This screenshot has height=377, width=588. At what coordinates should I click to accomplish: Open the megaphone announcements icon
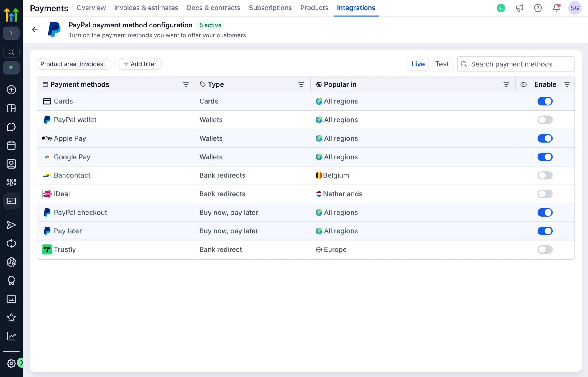[520, 8]
